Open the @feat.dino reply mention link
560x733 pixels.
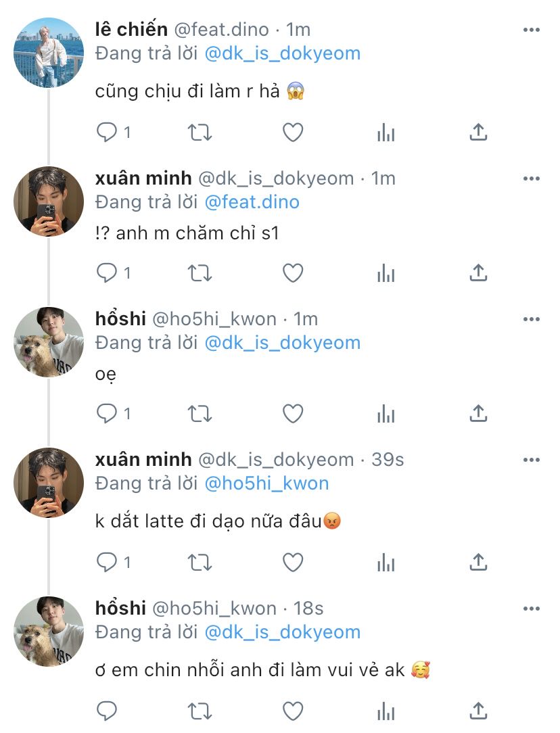pyautogui.click(x=252, y=202)
